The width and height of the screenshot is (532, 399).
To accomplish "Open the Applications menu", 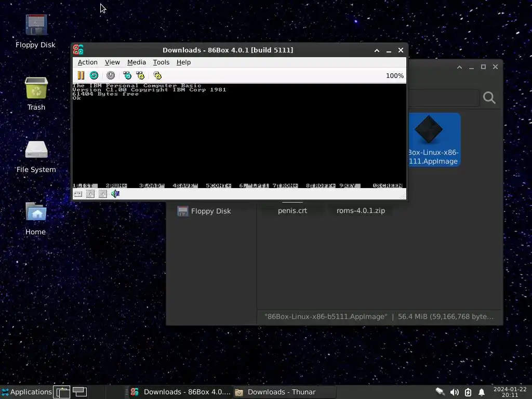I will pos(26,392).
